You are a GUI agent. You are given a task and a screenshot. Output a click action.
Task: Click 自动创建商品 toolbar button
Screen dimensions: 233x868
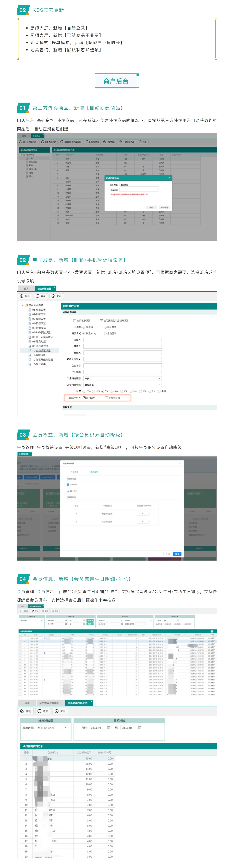coord(92,142)
